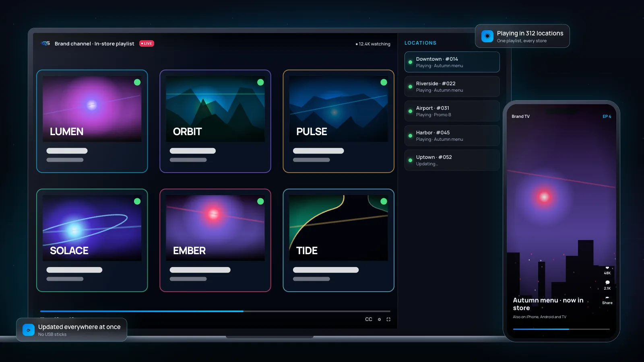Image resolution: width=644 pixels, height=362 pixels.
Task: Click the Playing Promo B status text
Action: (433, 115)
